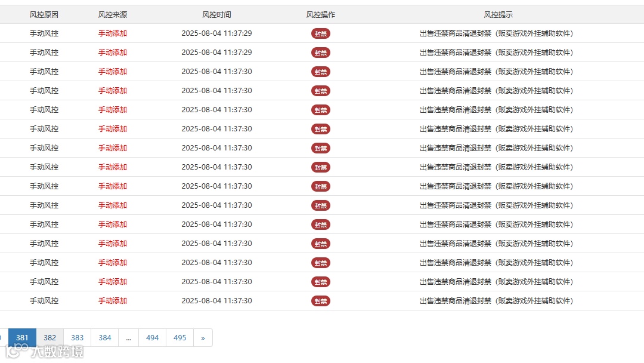Select page 494 in the pager
The width and height of the screenshot is (644, 363).
tap(153, 337)
